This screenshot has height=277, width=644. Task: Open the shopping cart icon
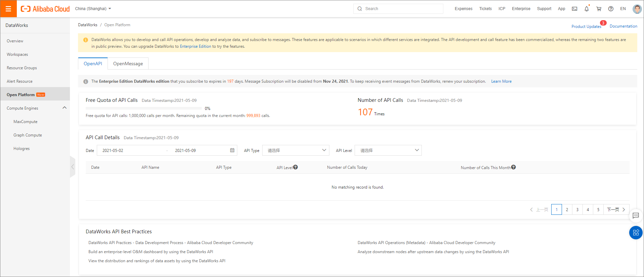pyautogui.click(x=599, y=9)
